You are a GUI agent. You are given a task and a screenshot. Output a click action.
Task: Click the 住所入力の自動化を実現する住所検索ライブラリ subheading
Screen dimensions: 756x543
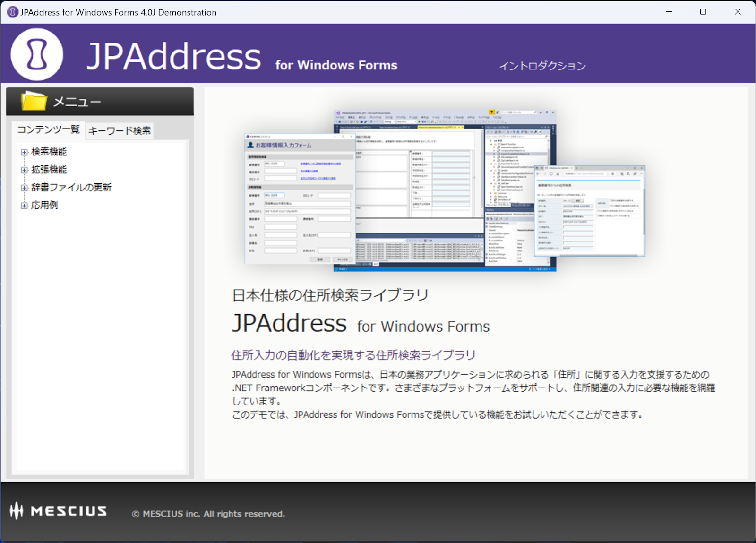[353, 355]
